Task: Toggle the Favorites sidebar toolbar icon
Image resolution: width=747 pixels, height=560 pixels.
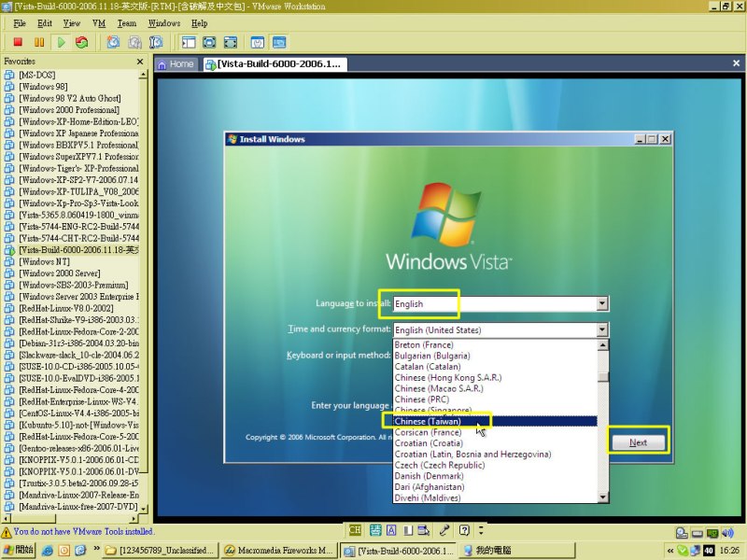Action: coord(189,42)
